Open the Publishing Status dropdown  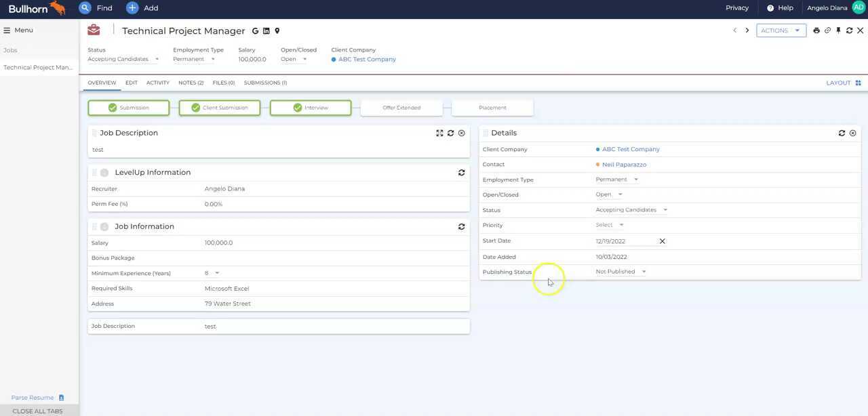643,271
